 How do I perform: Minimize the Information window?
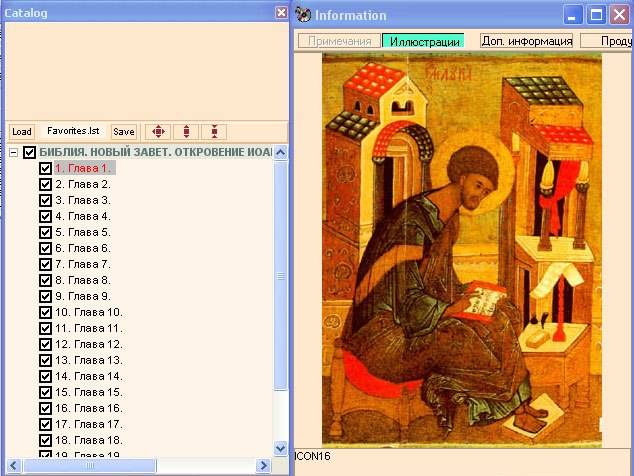(x=573, y=15)
